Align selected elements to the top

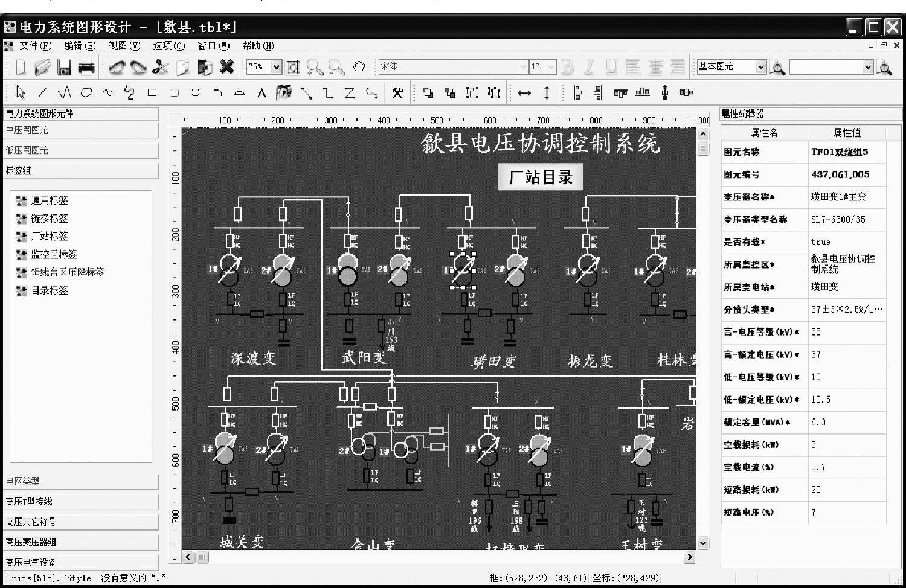[x=620, y=92]
